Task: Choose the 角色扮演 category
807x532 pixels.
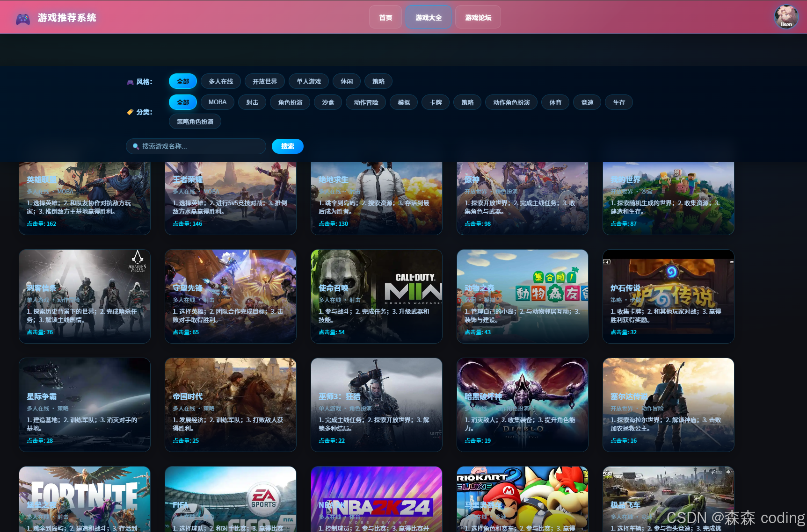Action: pos(290,102)
